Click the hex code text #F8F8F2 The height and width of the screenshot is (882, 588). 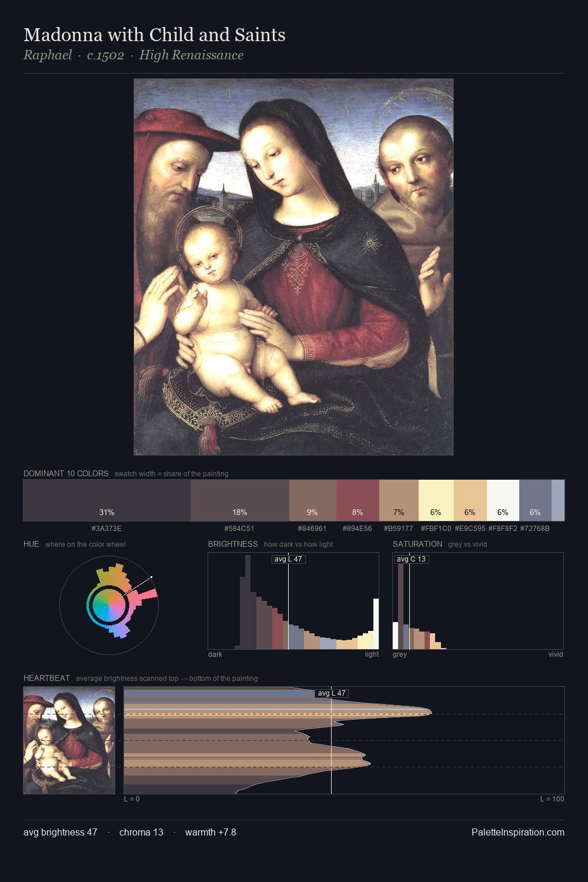pyautogui.click(x=503, y=529)
